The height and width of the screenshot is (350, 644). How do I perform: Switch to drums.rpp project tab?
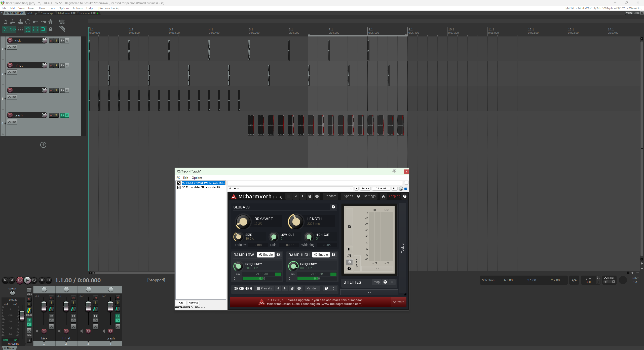pyautogui.click(x=48, y=13)
